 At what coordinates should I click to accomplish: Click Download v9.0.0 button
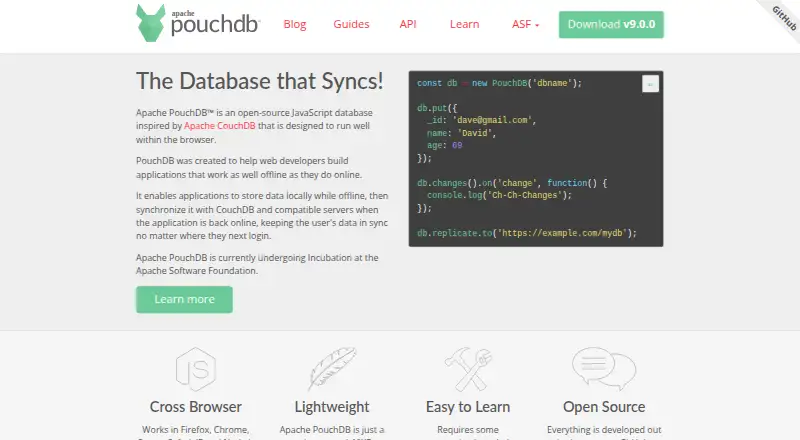[x=611, y=25]
